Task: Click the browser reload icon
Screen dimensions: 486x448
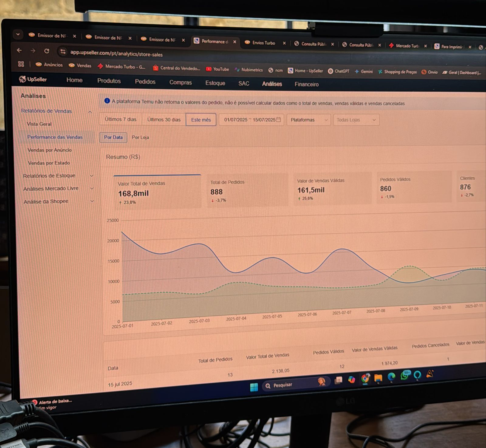Action: click(x=46, y=51)
